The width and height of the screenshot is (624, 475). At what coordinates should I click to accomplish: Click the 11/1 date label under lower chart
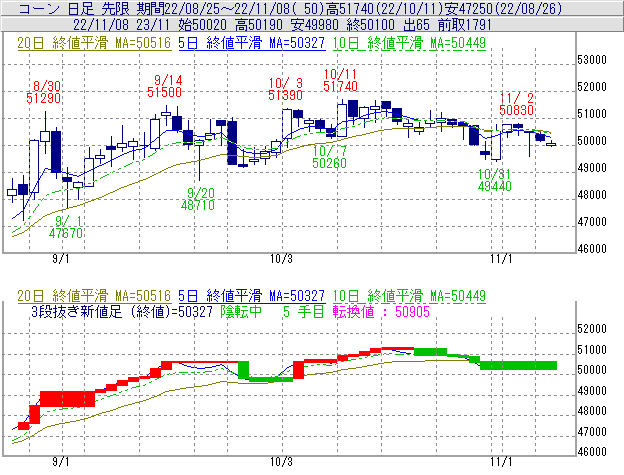point(501,462)
